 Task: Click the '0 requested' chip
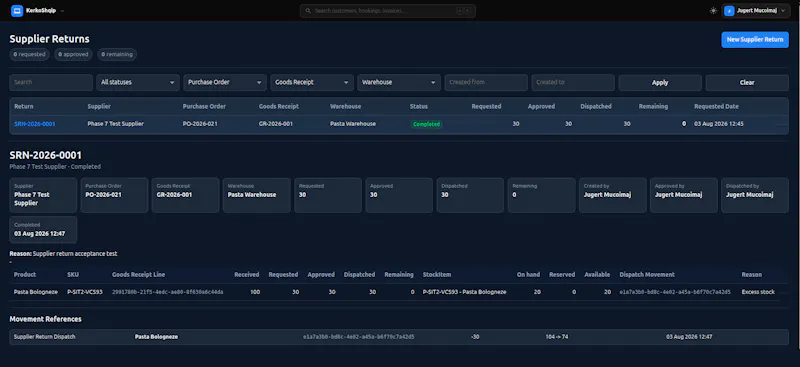(29, 54)
